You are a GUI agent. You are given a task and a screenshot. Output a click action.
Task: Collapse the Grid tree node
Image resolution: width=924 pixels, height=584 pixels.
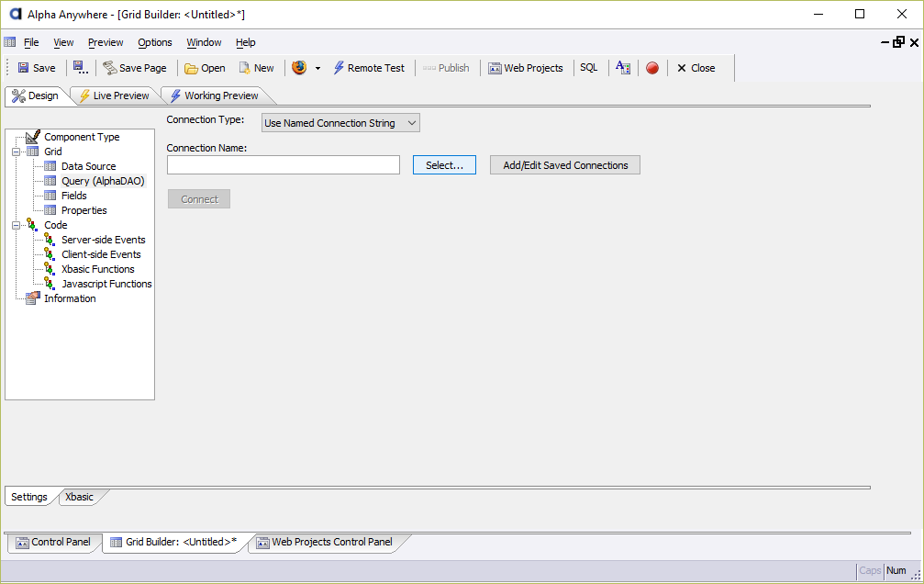point(17,152)
